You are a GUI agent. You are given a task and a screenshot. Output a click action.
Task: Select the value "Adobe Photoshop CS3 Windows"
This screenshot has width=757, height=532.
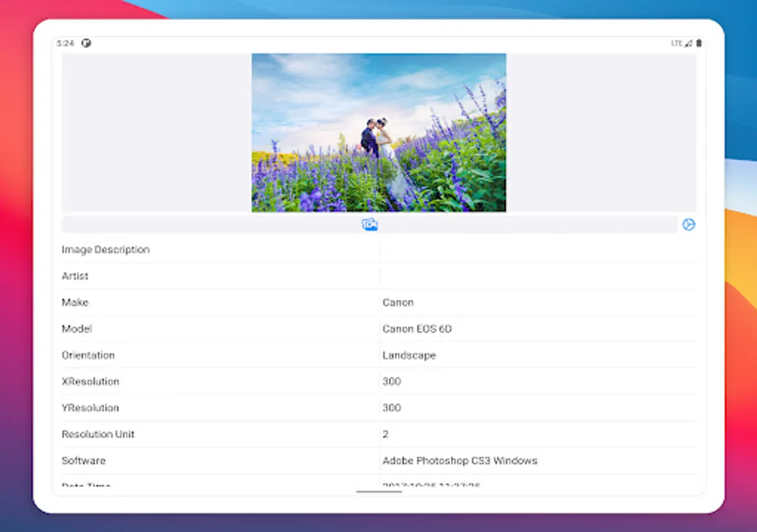click(x=460, y=460)
